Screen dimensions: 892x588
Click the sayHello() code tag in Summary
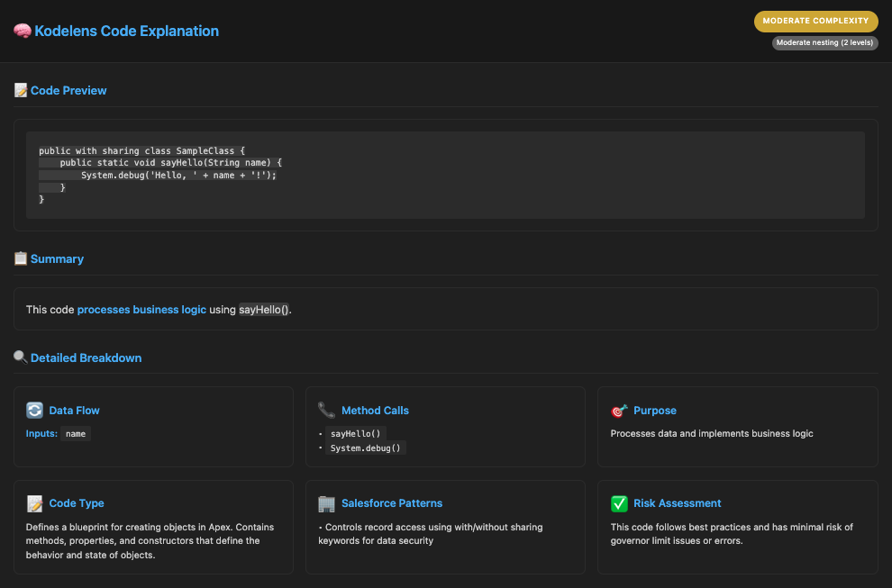click(263, 309)
